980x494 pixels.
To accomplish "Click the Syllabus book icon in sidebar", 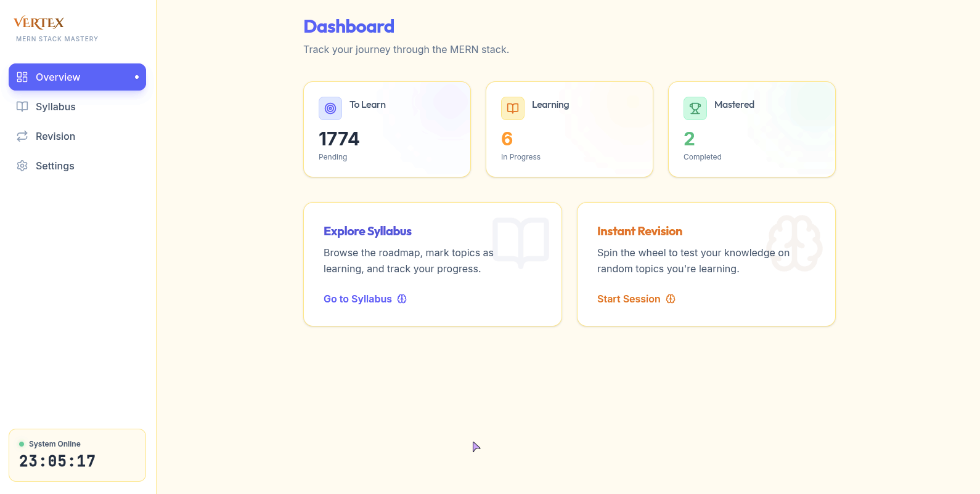I will [x=22, y=107].
